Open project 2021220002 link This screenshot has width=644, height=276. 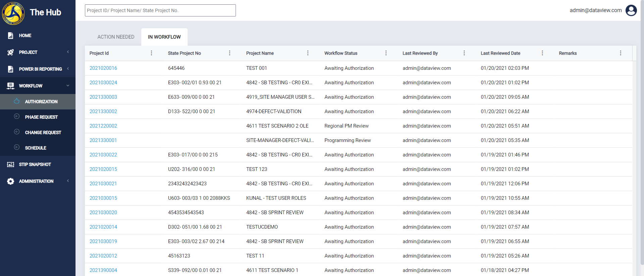click(103, 126)
